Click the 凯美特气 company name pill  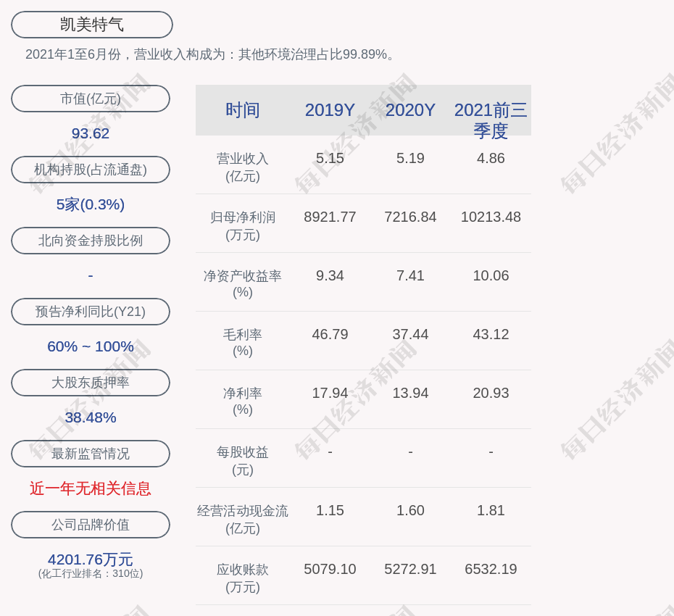[x=92, y=25]
